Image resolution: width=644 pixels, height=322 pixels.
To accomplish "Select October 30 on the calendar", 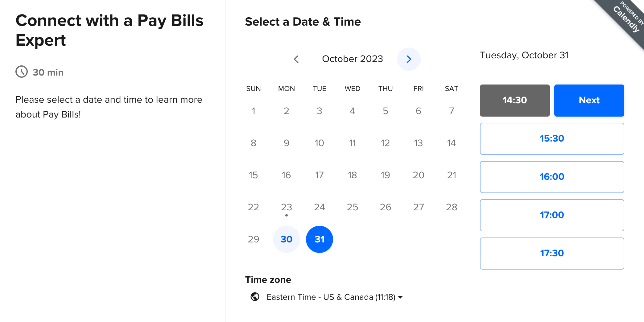I will point(286,239).
